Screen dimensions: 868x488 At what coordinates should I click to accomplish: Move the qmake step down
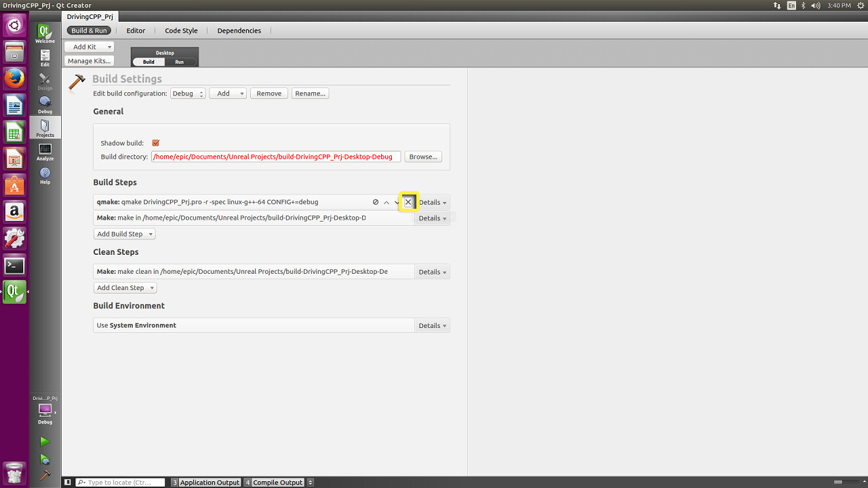coord(397,202)
